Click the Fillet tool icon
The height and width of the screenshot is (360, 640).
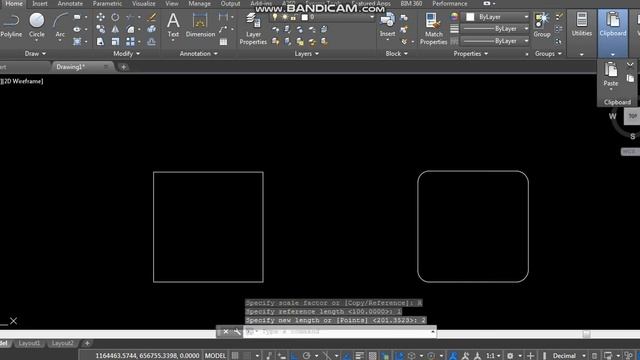point(131,29)
